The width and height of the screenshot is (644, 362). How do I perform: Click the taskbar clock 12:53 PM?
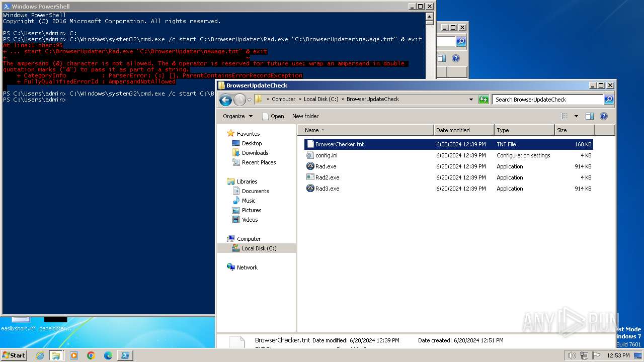(618, 355)
